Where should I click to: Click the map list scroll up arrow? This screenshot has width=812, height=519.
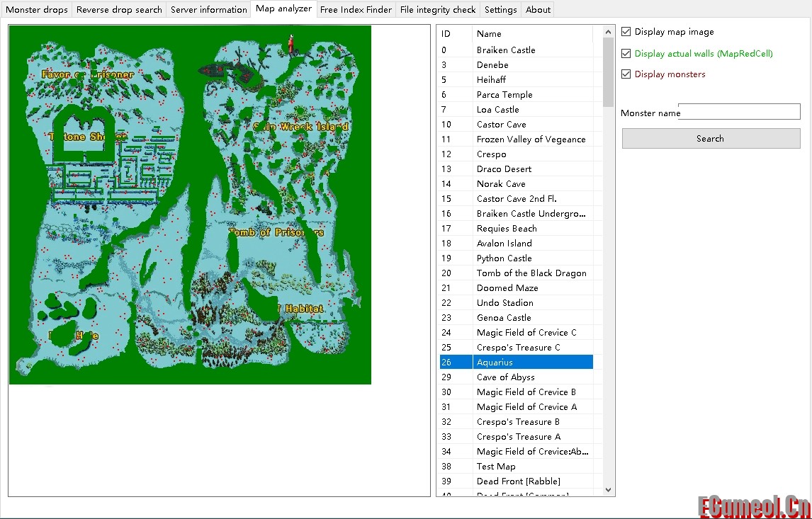coord(608,32)
